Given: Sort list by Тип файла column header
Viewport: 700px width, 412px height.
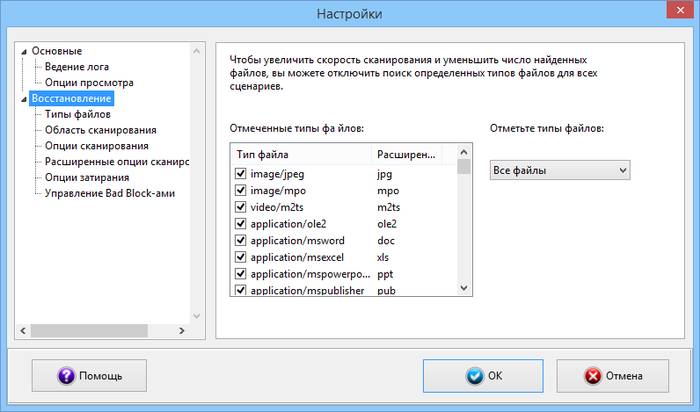Looking at the screenshot, I should coord(300,155).
